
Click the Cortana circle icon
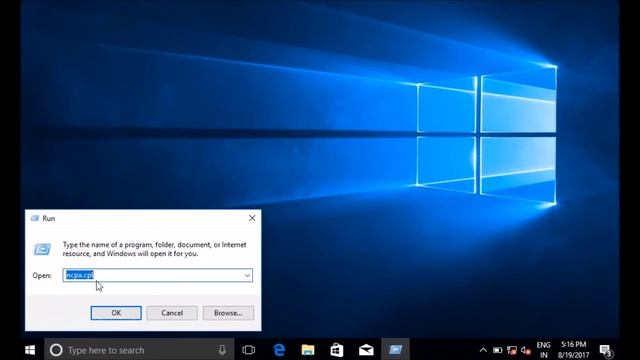56,350
